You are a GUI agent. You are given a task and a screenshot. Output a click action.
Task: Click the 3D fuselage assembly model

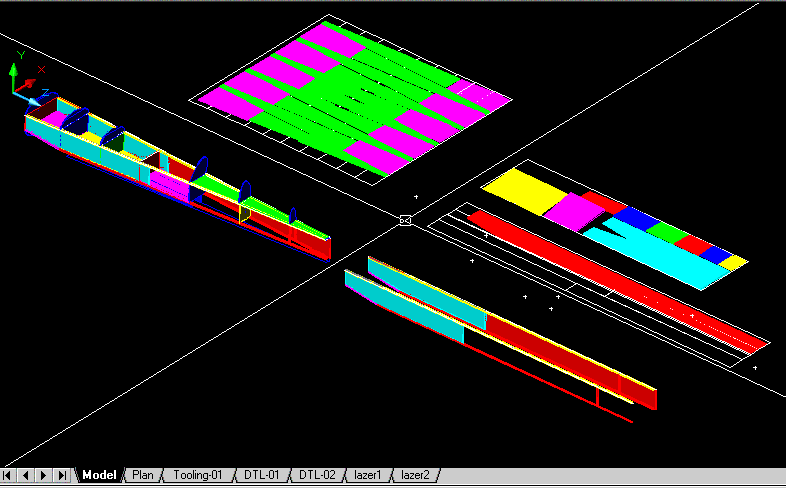coord(170,170)
